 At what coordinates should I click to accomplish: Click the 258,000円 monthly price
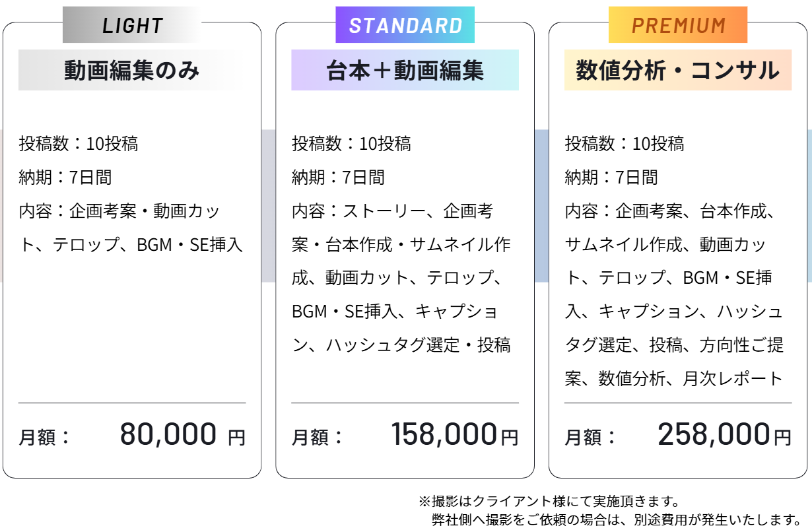724,434
